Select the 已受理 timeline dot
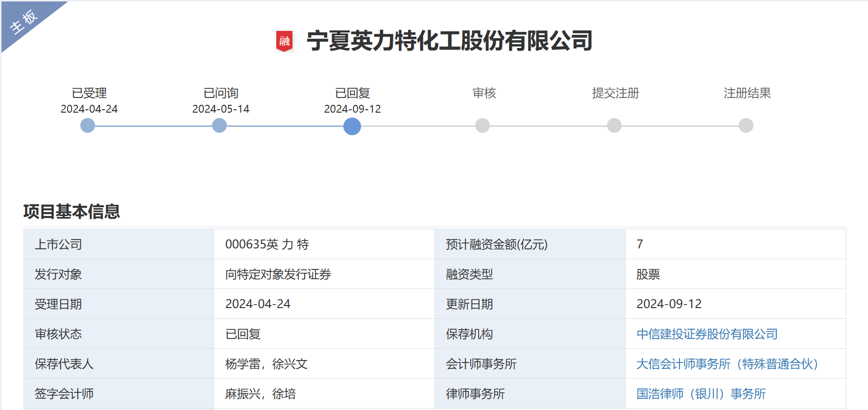 (x=88, y=125)
